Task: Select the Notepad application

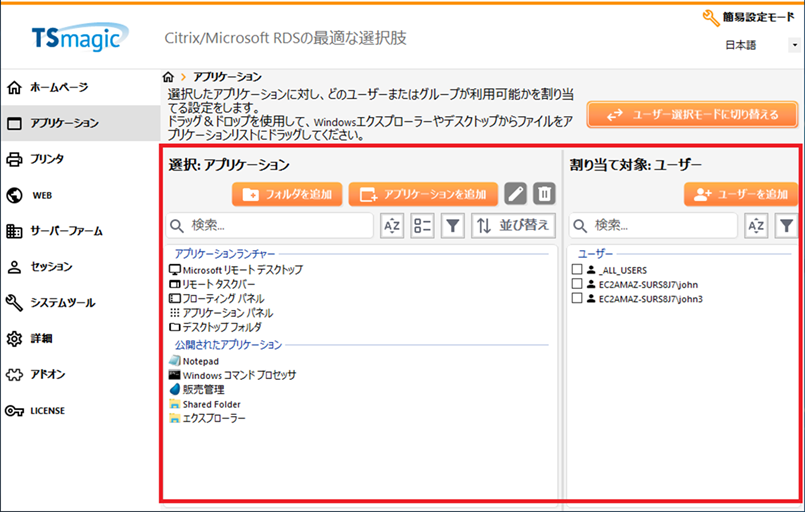Action: tap(200, 360)
